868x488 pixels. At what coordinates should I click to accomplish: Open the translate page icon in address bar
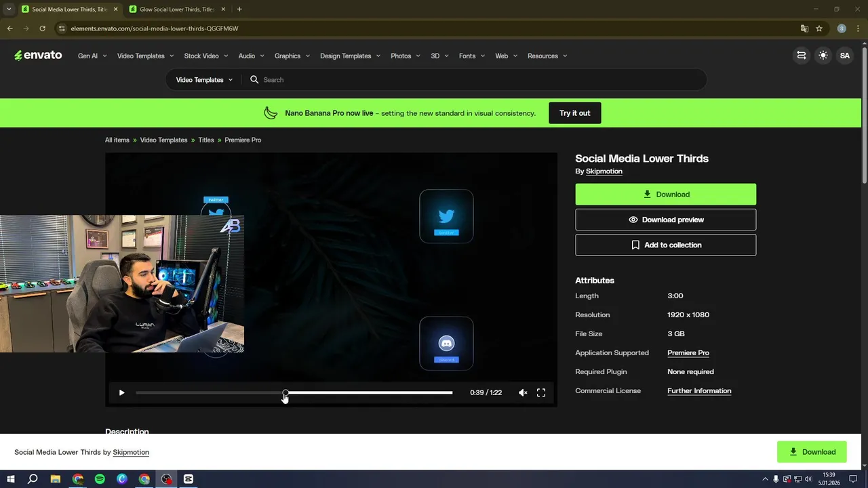tap(804, 28)
